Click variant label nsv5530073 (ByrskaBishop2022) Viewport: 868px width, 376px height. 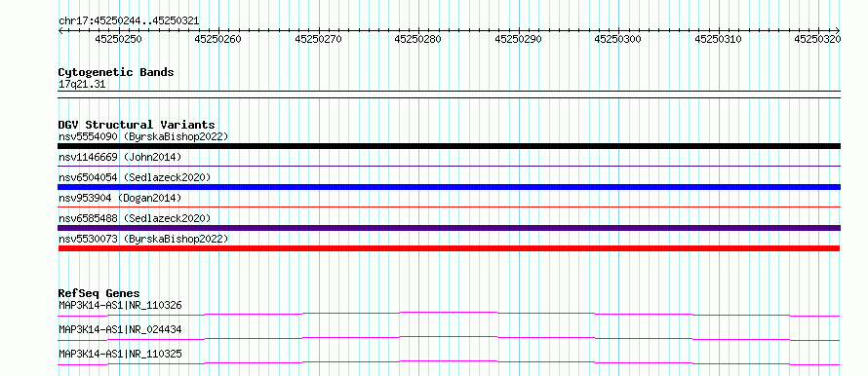143,239
